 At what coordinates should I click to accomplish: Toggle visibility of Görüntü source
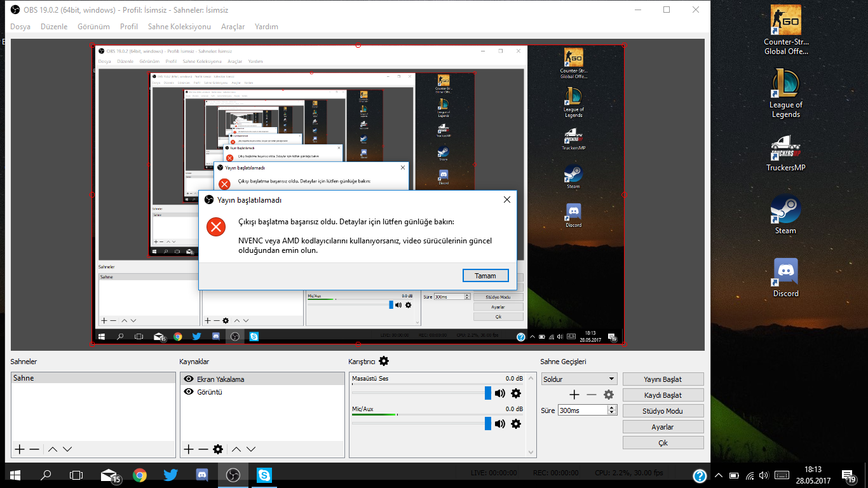click(189, 392)
